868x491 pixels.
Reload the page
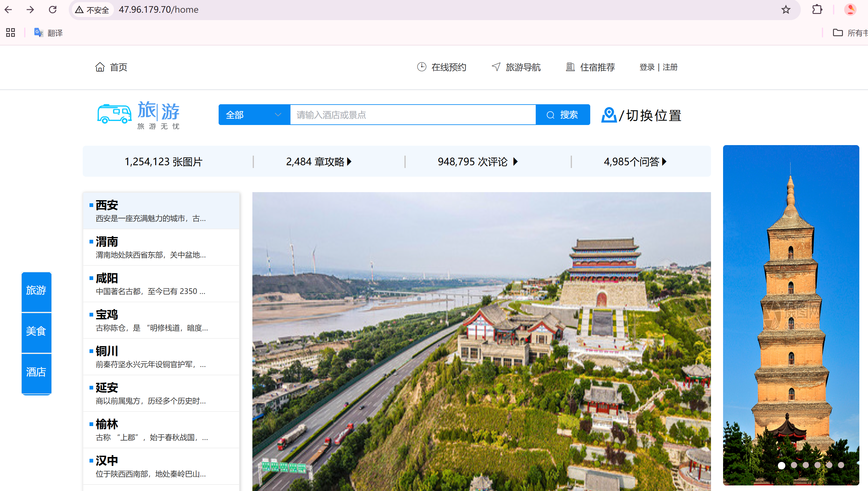coord(53,10)
